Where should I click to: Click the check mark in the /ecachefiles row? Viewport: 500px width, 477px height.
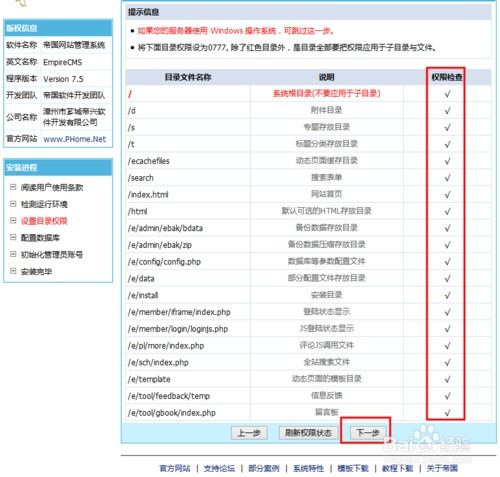447,161
